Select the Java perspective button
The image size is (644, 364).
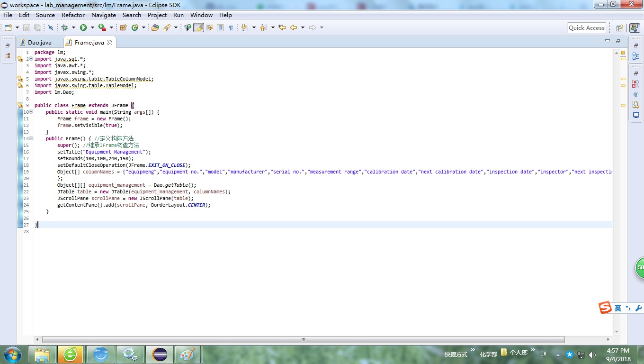tap(635, 28)
